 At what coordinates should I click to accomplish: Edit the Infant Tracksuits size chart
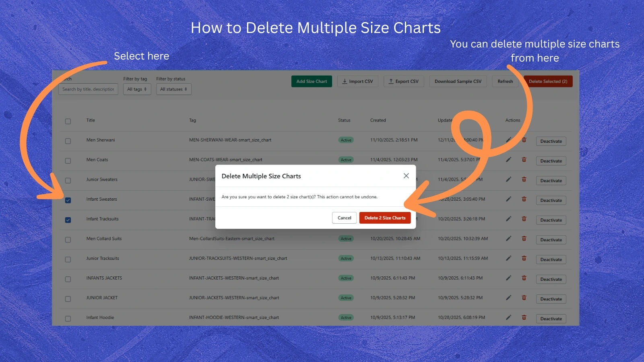pyautogui.click(x=508, y=219)
